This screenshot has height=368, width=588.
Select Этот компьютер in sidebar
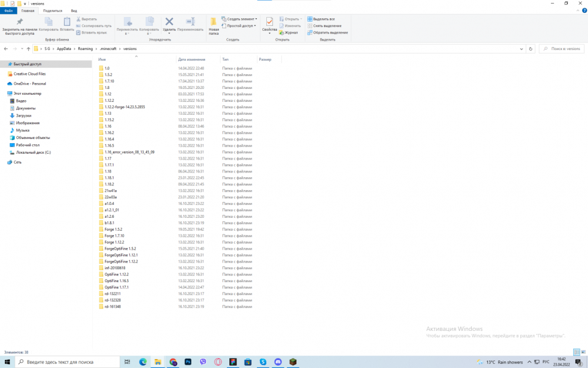28,94
